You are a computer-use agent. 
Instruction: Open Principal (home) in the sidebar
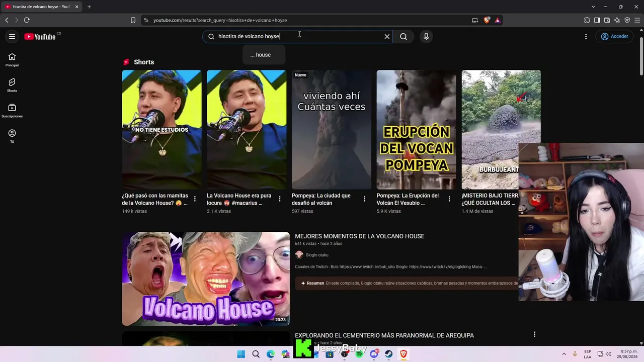[12, 60]
